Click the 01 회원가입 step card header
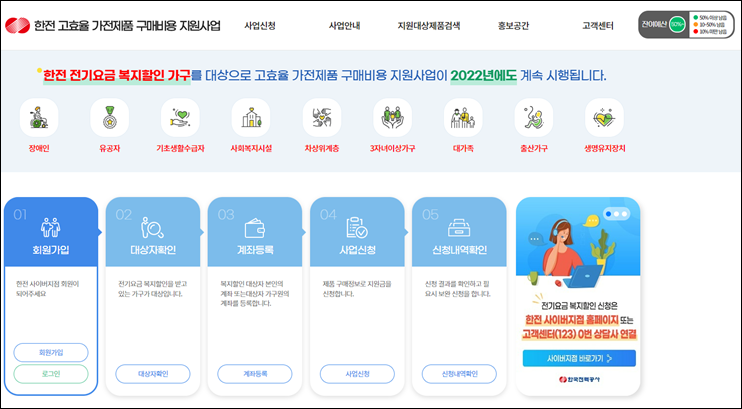The height and width of the screenshot is (409, 742). point(51,232)
